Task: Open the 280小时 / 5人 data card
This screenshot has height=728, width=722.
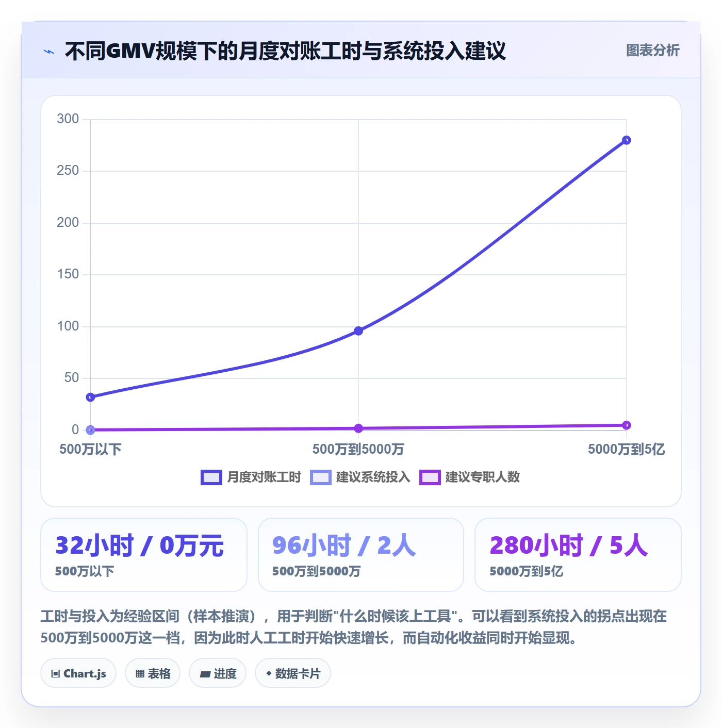Action: (x=578, y=555)
